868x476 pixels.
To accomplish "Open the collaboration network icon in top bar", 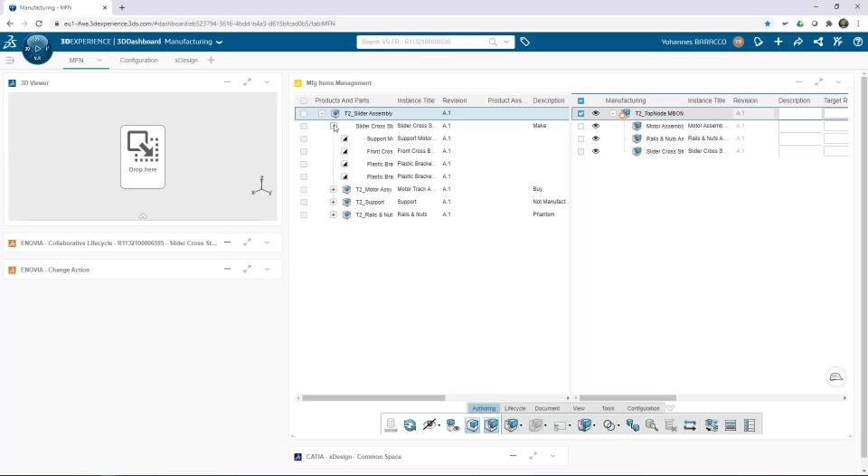I will [x=818, y=42].
